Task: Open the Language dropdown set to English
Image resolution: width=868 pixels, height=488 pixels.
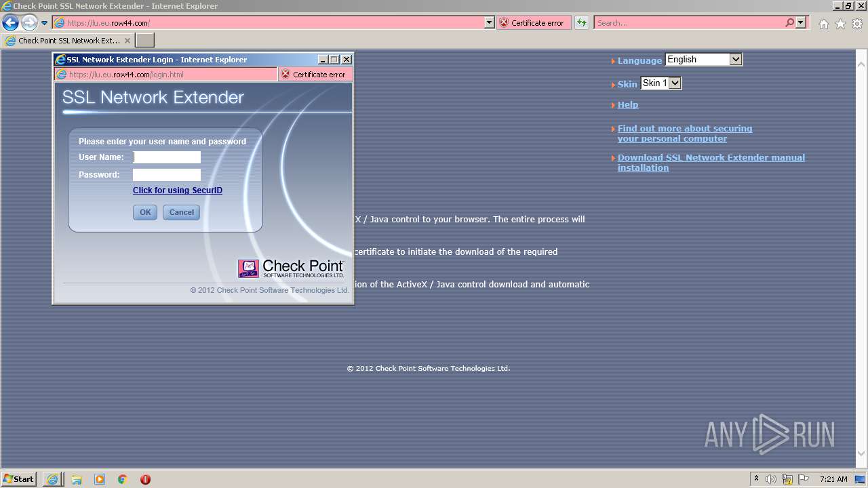Action: tap(704, 60)
